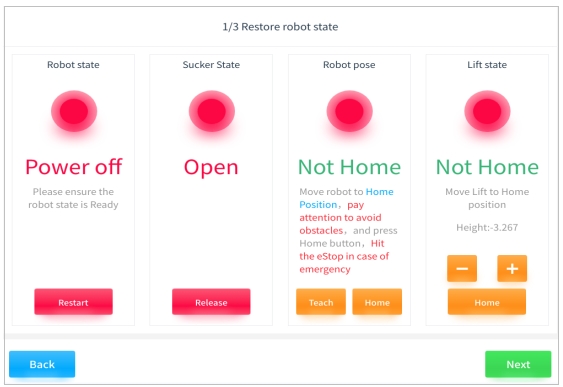Viewport: 563px width, 387px height.
Task: Click the minus button under Lift height
Action: 462,268
